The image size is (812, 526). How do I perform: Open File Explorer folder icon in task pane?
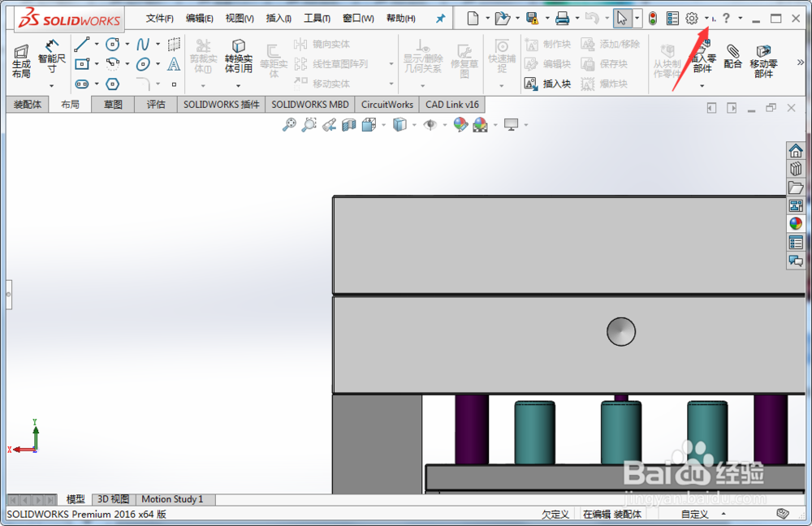pos(796,188)
